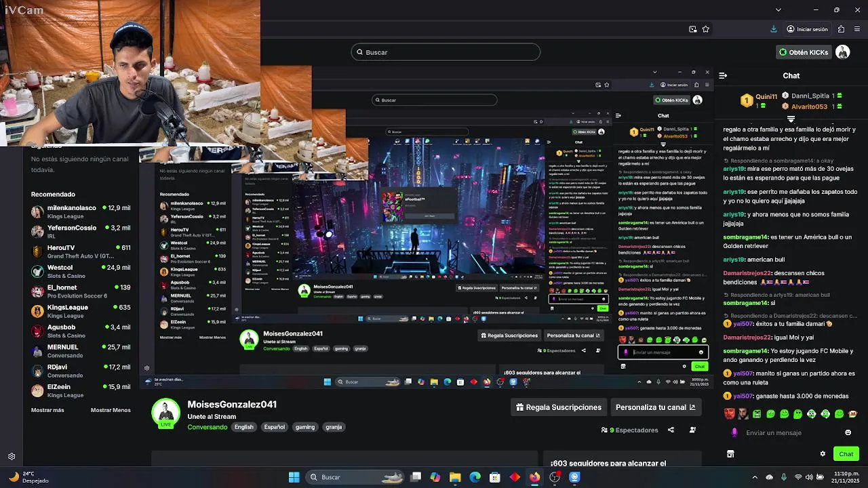This screenshot has height=488, width=868.
Task: Open the weather widget showing 24°C Despejado
Action: click(30, 477)
